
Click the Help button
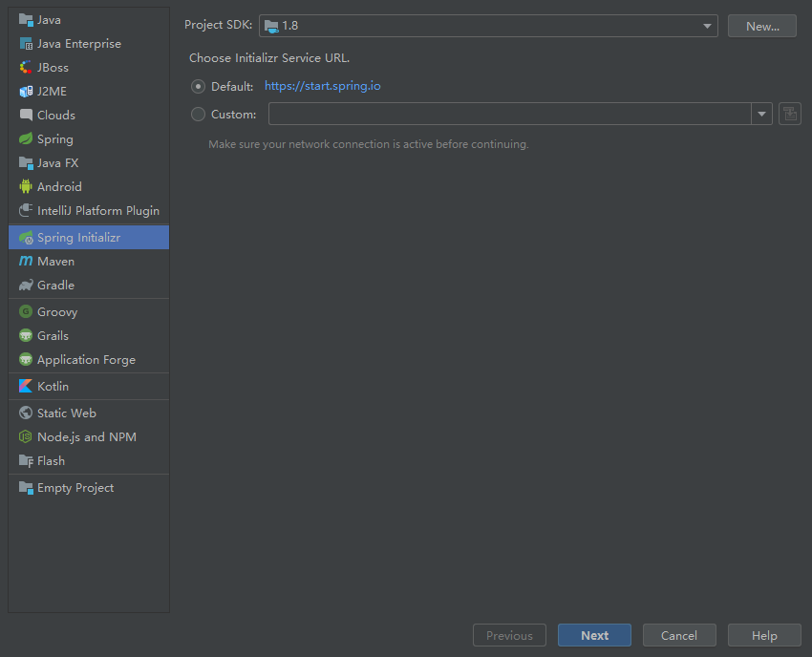[764, 635]
